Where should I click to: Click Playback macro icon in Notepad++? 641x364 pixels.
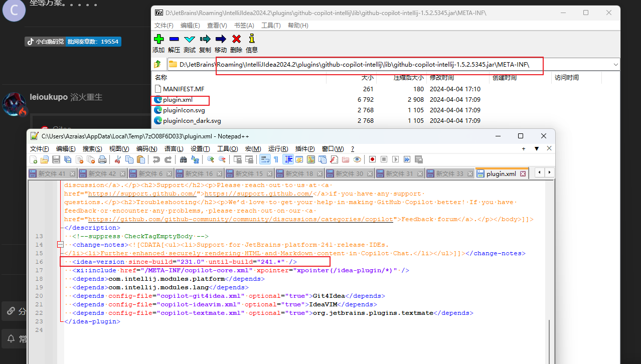click(x=395, y=159)
